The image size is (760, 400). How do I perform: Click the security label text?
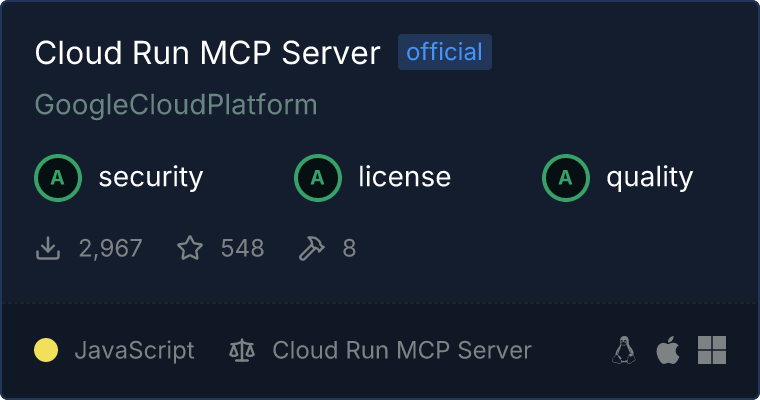click(x=150, y=178)
